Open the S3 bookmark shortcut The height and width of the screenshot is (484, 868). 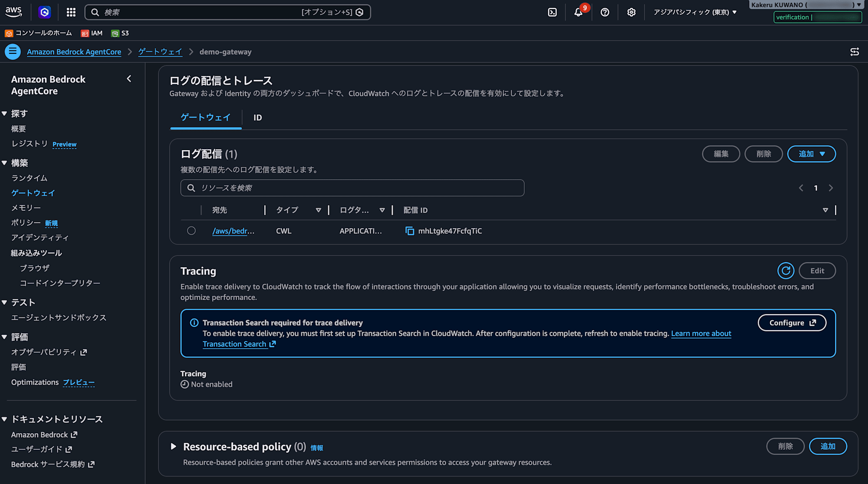coord(120,33)
